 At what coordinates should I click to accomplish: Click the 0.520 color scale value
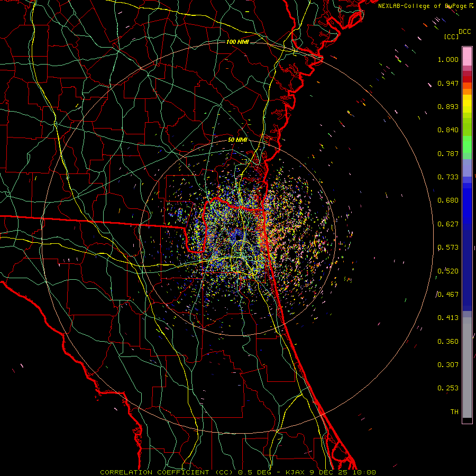pyautogui.click(x=448, y=271)
